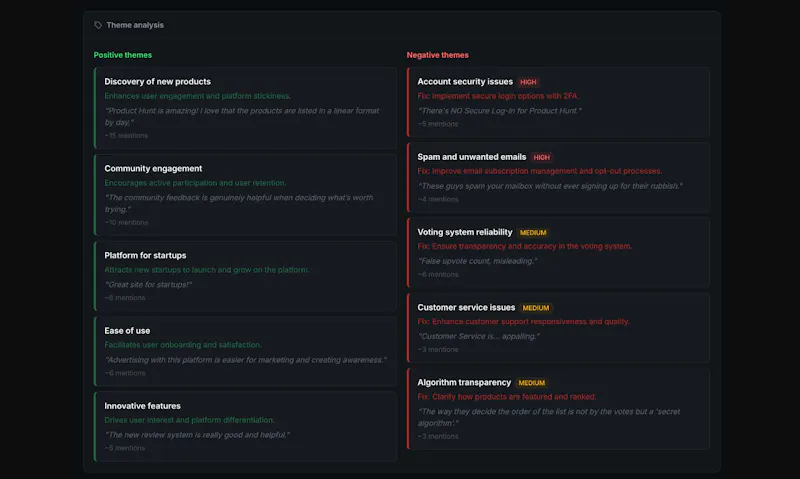Image resolution: width=800 pixels, height=479 pixels.
Task: Open the Voting system reliability title
Action: tap(465, 232)
